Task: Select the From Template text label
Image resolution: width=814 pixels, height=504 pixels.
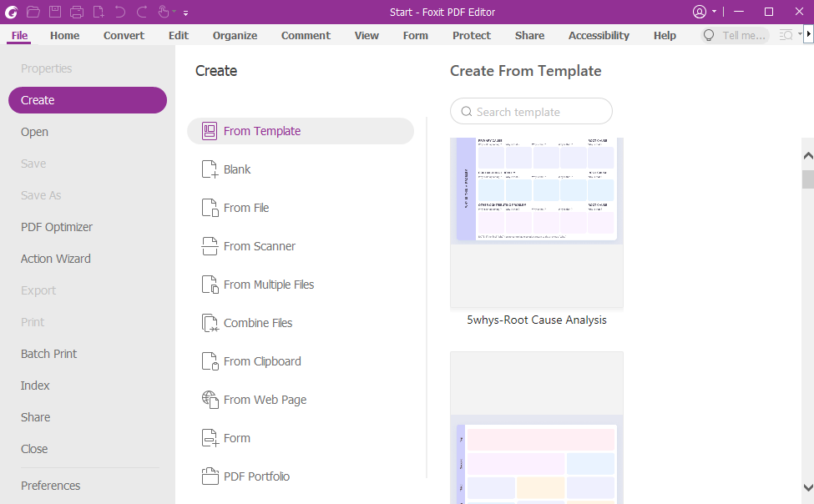Action: [261, 131]
